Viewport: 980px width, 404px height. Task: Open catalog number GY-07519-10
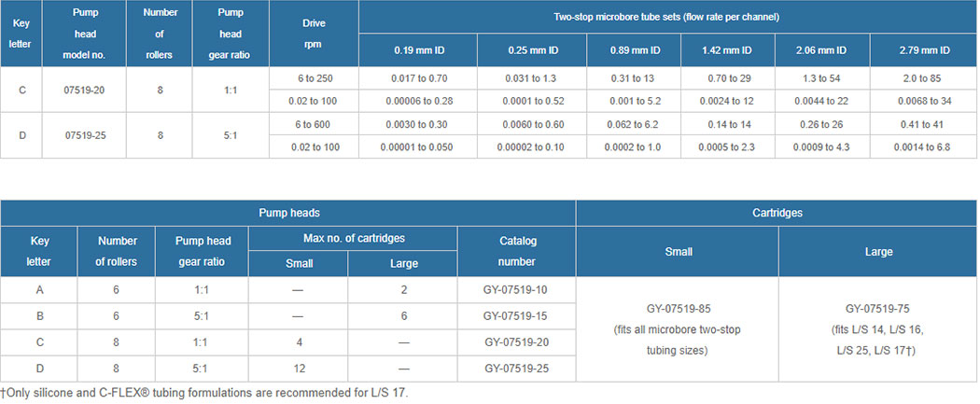click(x=516, y=290)
